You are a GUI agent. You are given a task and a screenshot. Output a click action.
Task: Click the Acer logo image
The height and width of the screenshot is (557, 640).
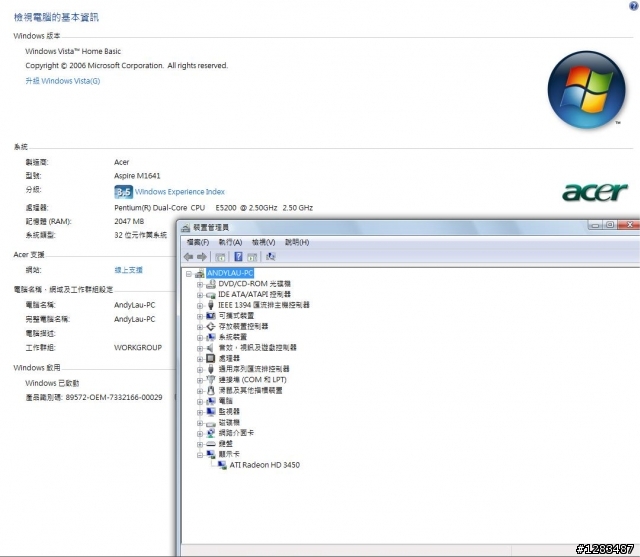pos(595,192)
